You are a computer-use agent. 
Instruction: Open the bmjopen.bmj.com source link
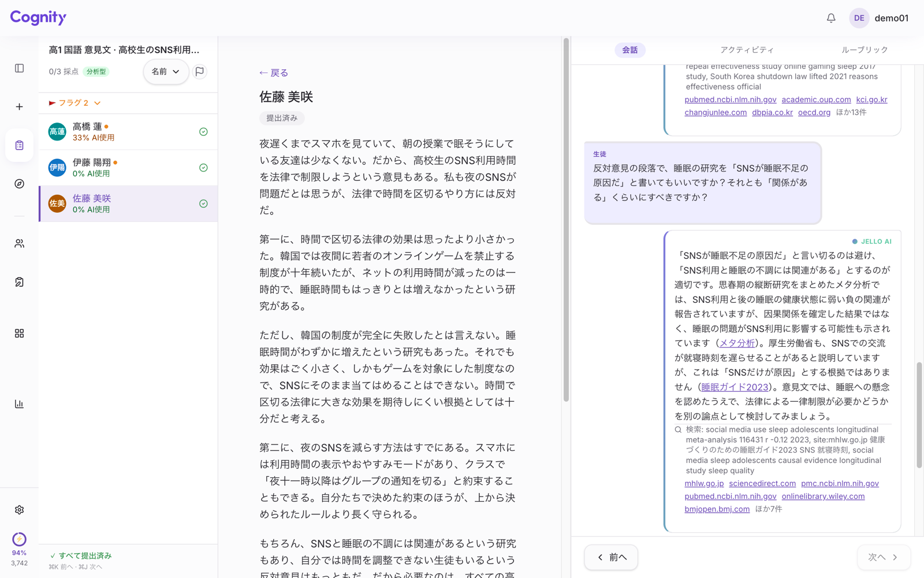coord(717,509)
